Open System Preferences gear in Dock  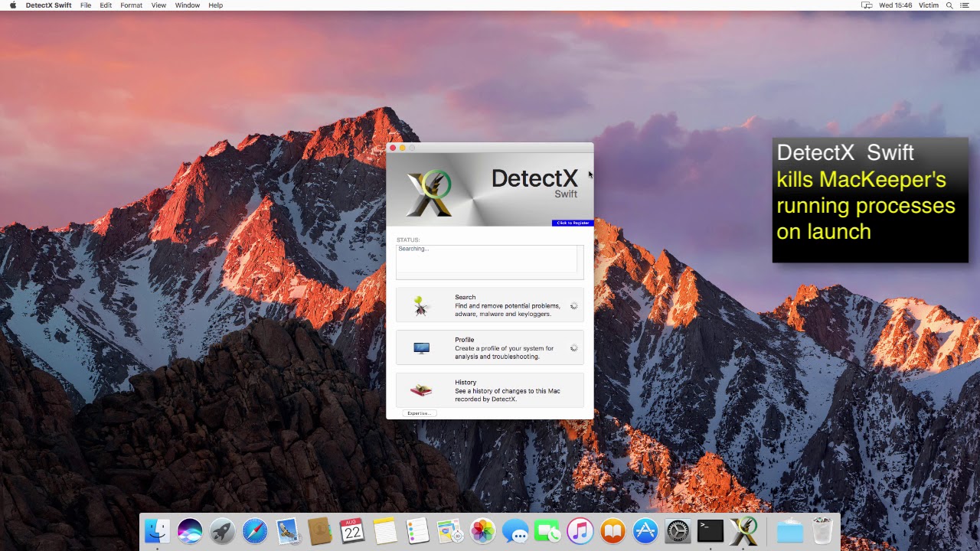pos(678,530)
